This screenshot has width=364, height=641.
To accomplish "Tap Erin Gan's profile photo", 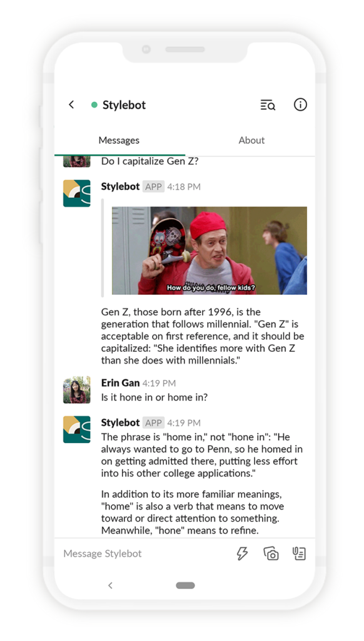I will click(x=77, y=390).
